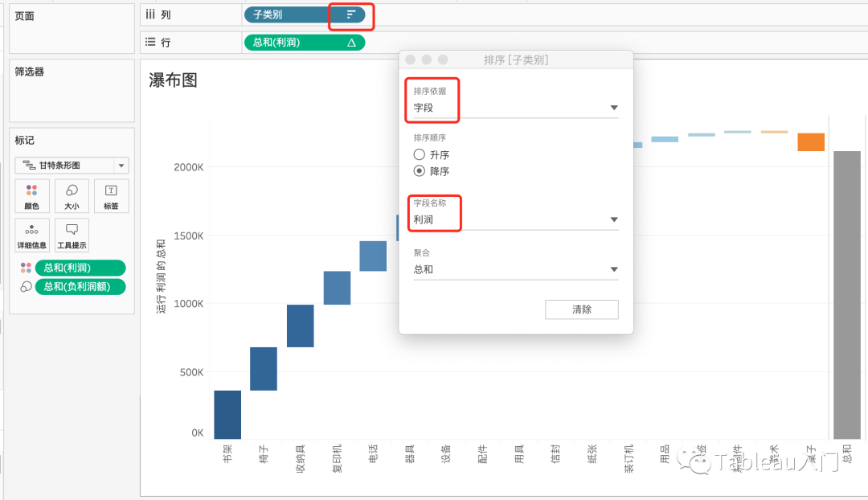
Task: Click the orange negative profit bar
Action: click(811, 141)
